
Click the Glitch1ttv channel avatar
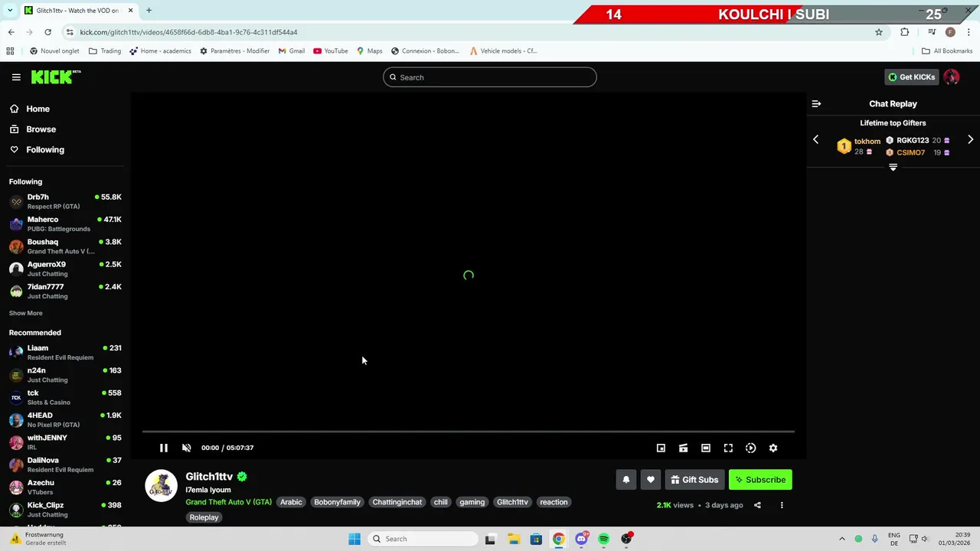161,486
